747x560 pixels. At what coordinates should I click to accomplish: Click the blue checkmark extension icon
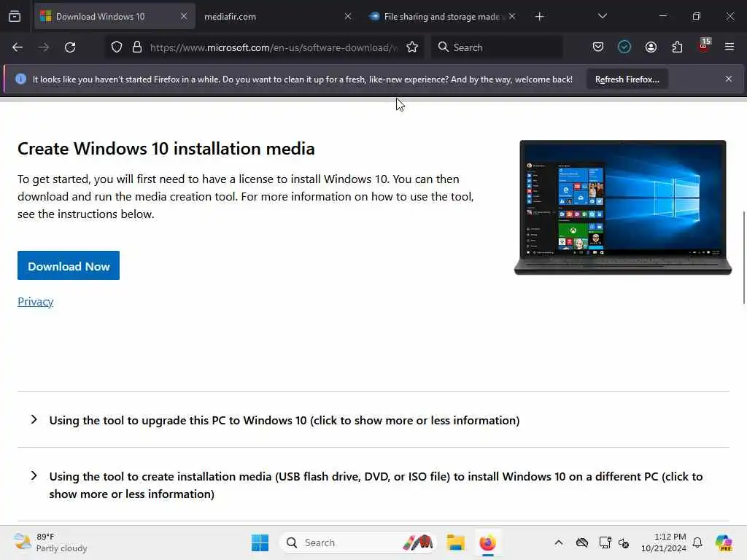(624, 47)
